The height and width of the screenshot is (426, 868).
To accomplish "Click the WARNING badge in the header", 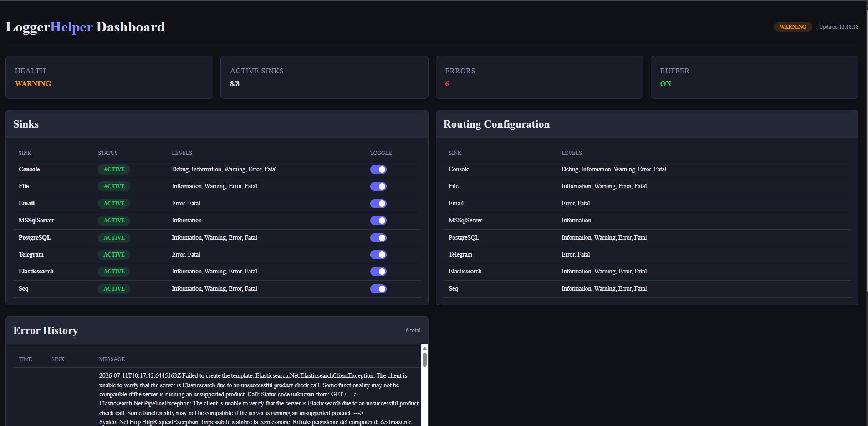I will pos(792,27).
